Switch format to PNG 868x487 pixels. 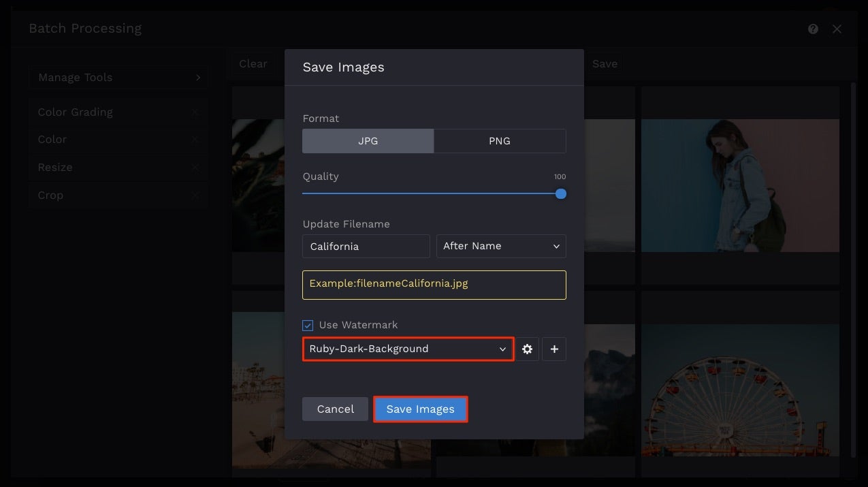[500, 141]
